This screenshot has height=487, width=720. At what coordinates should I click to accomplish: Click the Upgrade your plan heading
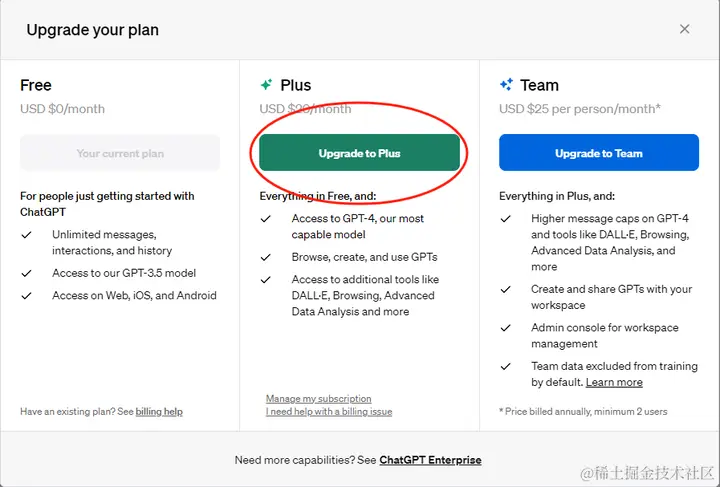click(92, 29)
